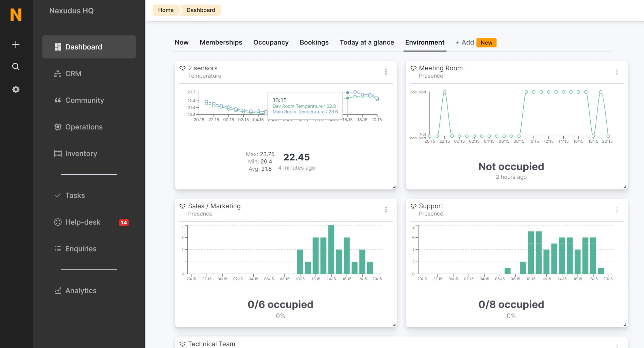The height and width of the screenshot is (348, 644).
Task: Switch to the Bookings tab
Action: click(x=314, y=42)
